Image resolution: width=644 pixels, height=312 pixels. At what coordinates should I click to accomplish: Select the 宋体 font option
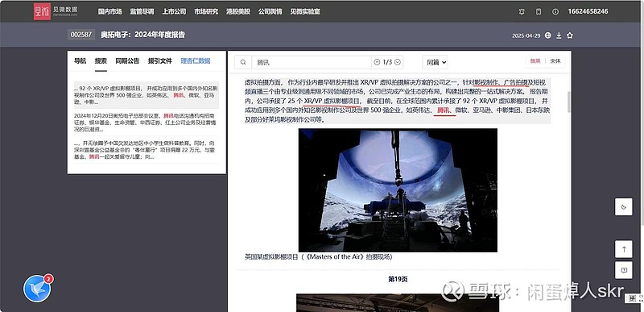tap(555, 60)
